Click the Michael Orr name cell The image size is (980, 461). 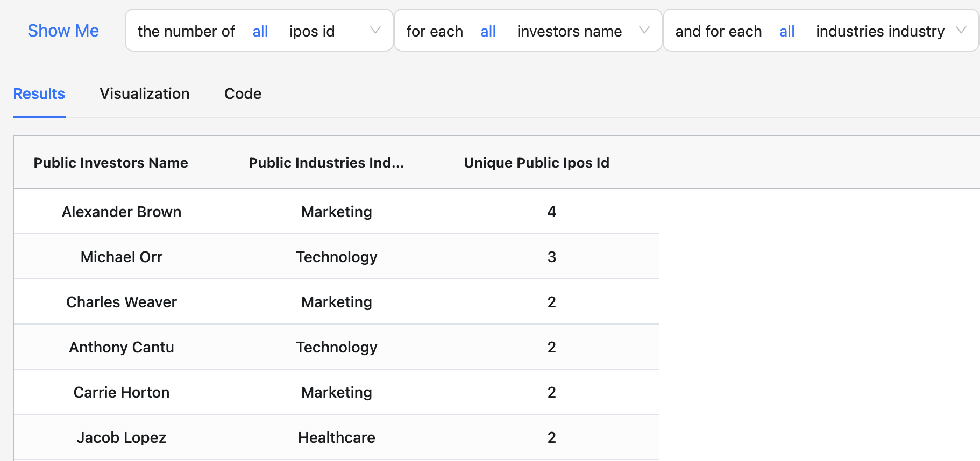click(122, 257)
